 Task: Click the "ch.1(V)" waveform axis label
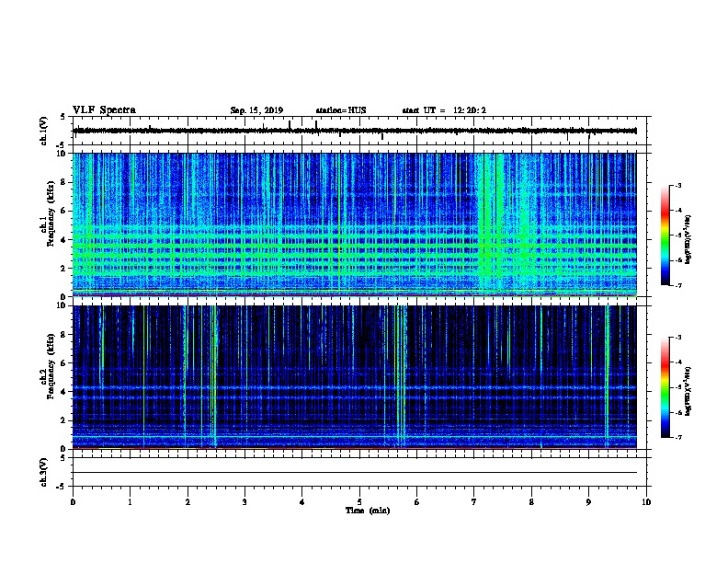44,131
